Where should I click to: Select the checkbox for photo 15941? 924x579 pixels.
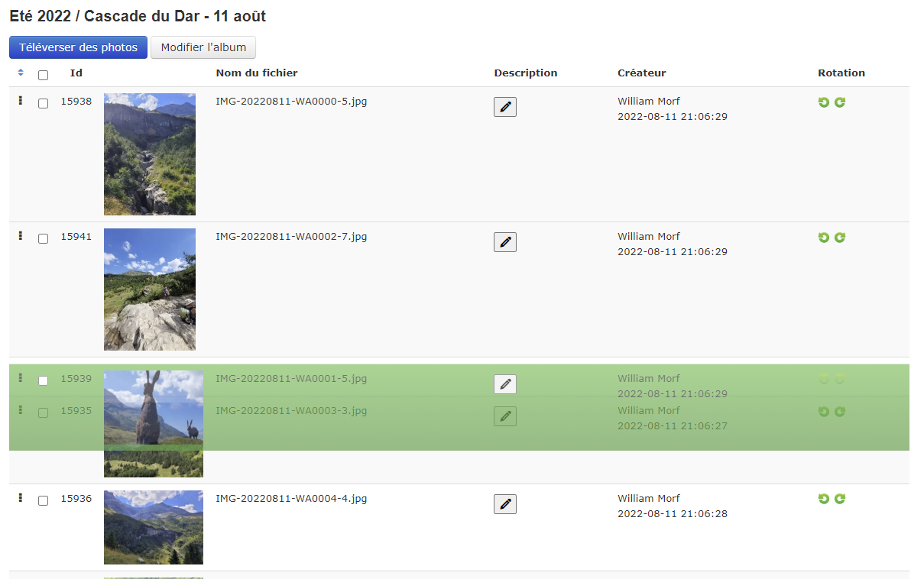pos(44,238)
